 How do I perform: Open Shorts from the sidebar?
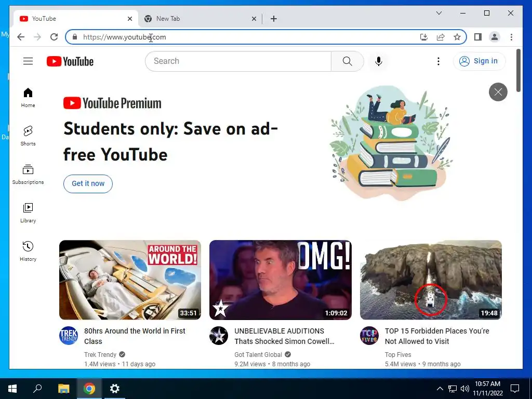click(x=28, y=136)
